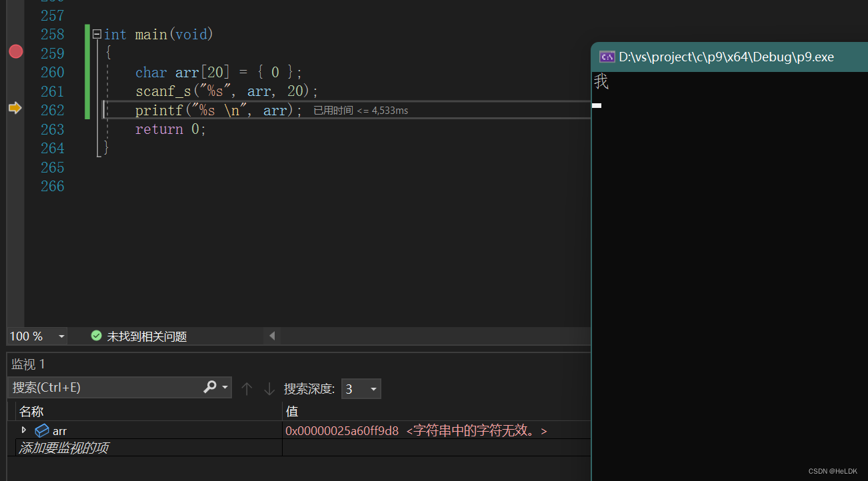This screenshot has height=481, width=868.
Task: Click the red breakpoint on line 259
Action: point(16,51)
